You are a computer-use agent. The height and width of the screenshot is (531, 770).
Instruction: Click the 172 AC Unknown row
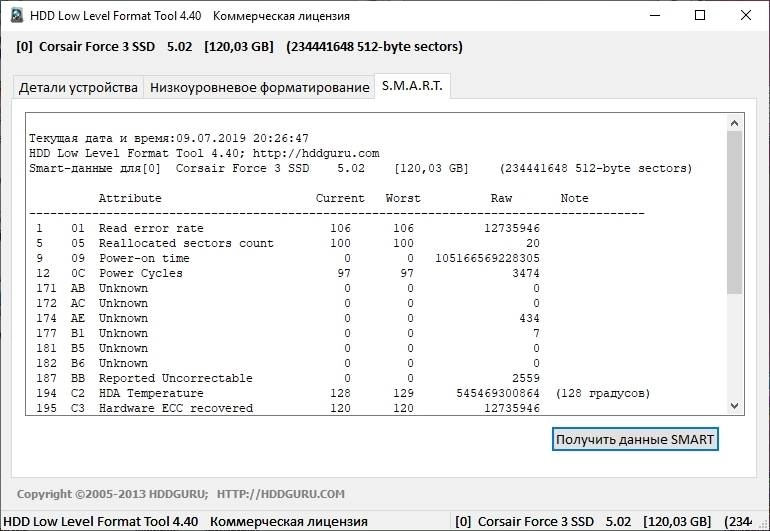(x=288, y=304)
